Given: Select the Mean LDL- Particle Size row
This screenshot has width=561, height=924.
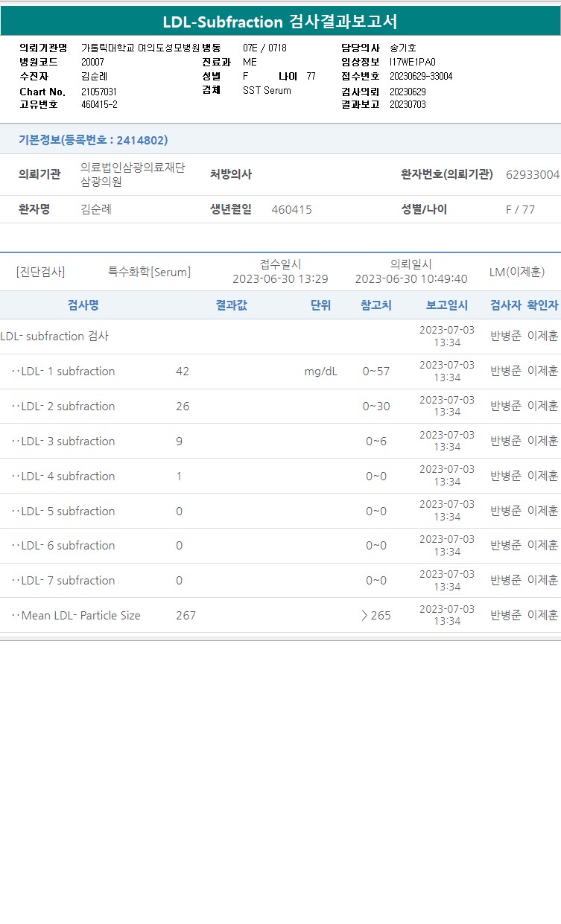Looking at the screenshot, I should point(280,616).
